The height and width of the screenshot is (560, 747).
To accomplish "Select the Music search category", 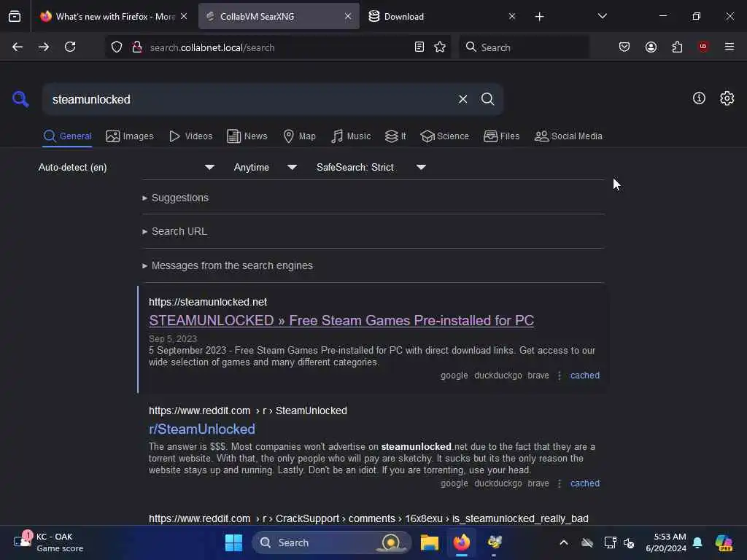I will coord(351,136).
